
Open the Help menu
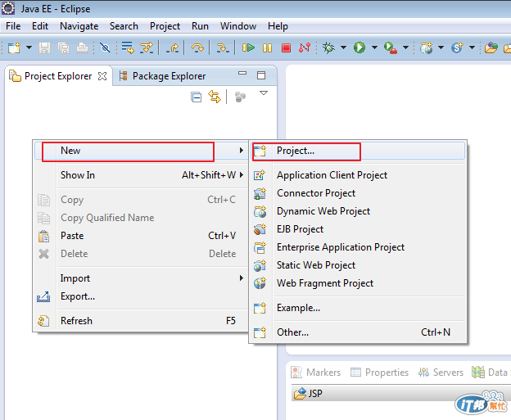pos(278,26)
